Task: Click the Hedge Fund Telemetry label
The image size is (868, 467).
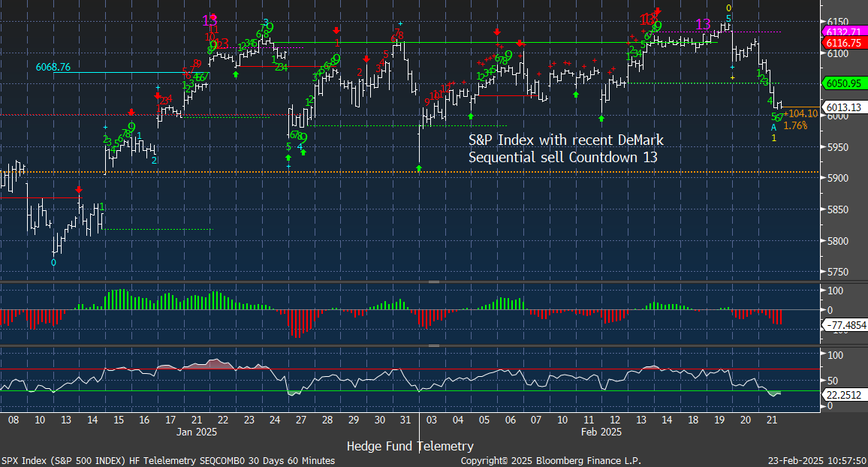Action: coord(410,447)
